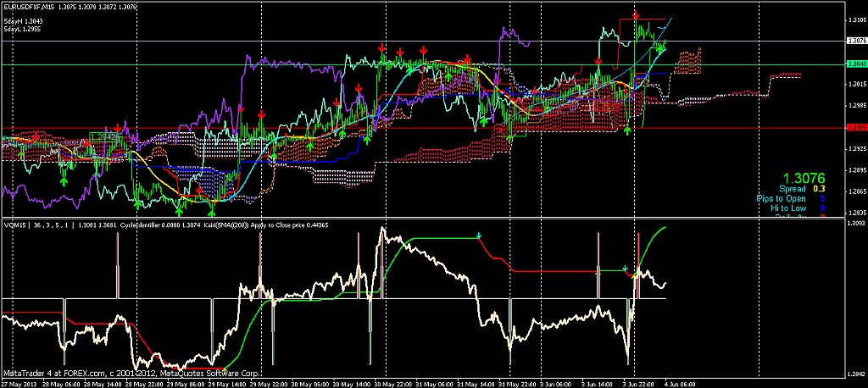868x388 pixels.
Task: Click the Pips to Open label
Action: coord(781,199)
